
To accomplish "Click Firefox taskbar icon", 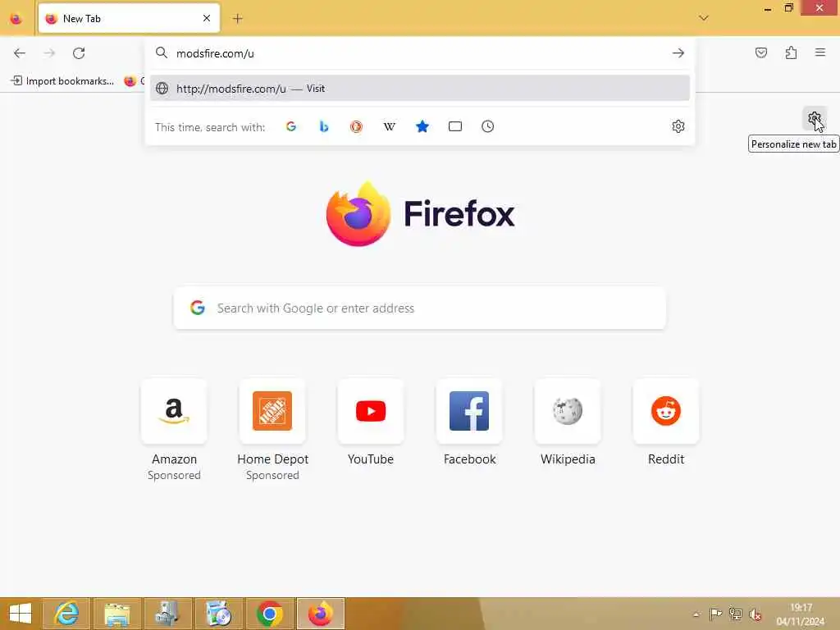I will [321, 614].
